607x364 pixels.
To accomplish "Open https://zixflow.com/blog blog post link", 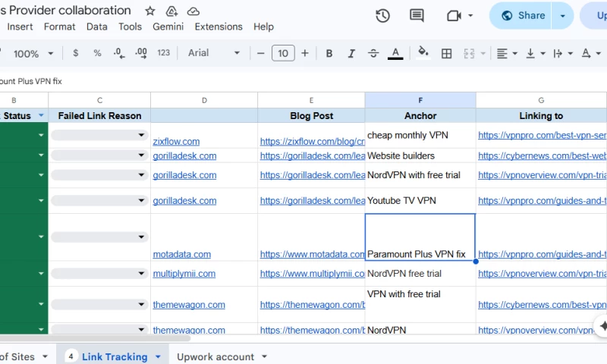I will (313, 142).
